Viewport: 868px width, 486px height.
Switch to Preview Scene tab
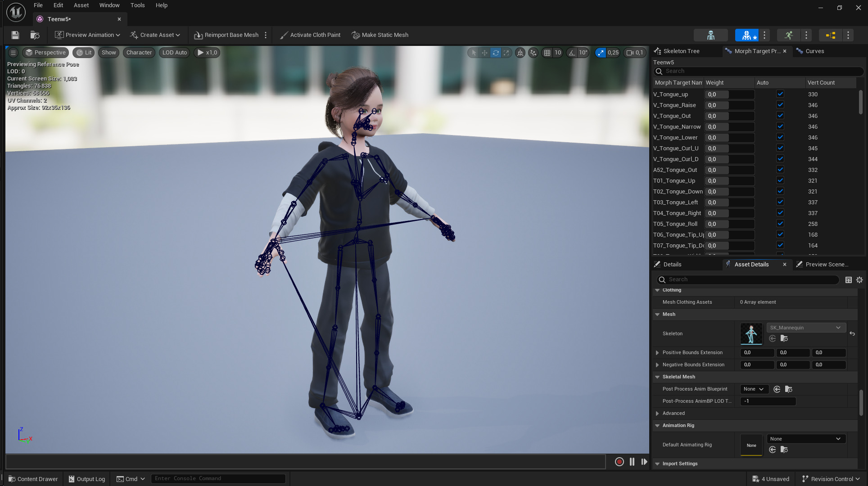tap(827, 265)
